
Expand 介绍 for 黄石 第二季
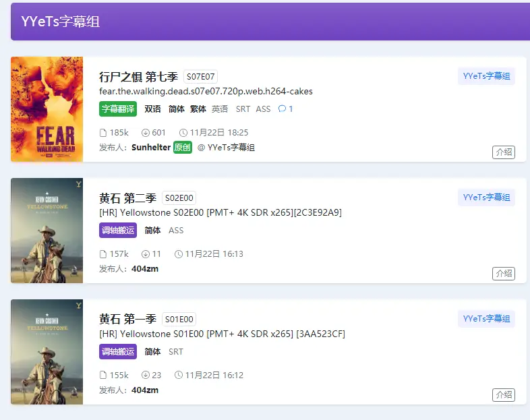(503, 274)
